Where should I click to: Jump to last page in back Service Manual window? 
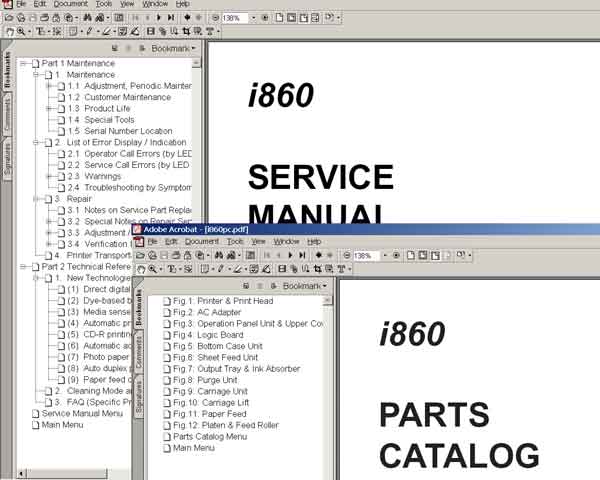(x=171, y=18)
